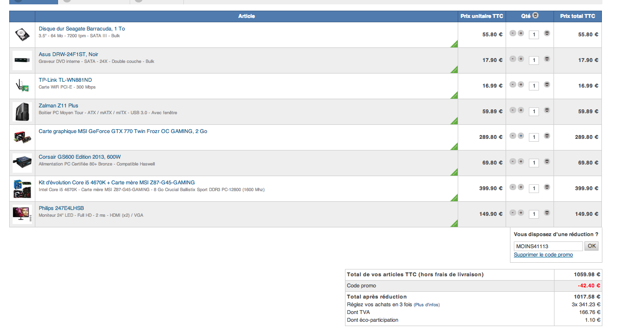Increase quantity of Seagate Barracuda with plus button
This screenshot has height=329, width=644.
click(521, 33)
